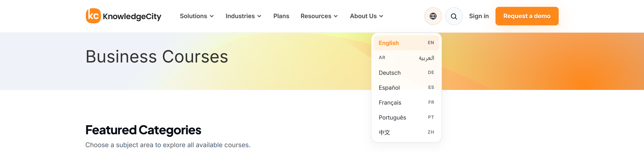644x152 pixels.
Task: Select English from the language list
Action: click(x=406, y=43)
